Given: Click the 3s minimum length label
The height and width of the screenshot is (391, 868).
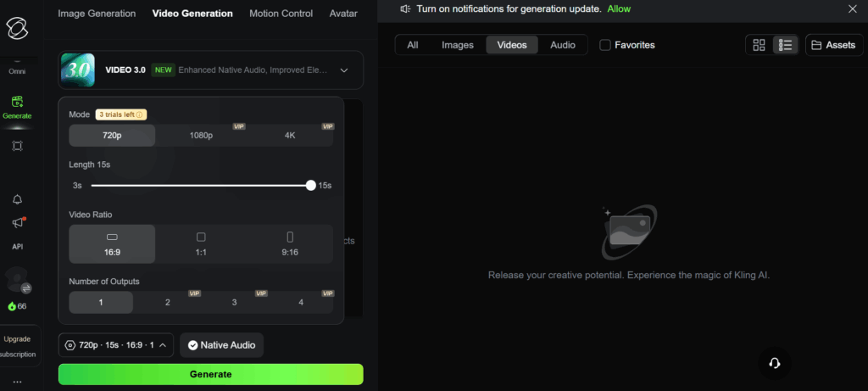Looking at the screenshot, I should (x=77, y=186).
